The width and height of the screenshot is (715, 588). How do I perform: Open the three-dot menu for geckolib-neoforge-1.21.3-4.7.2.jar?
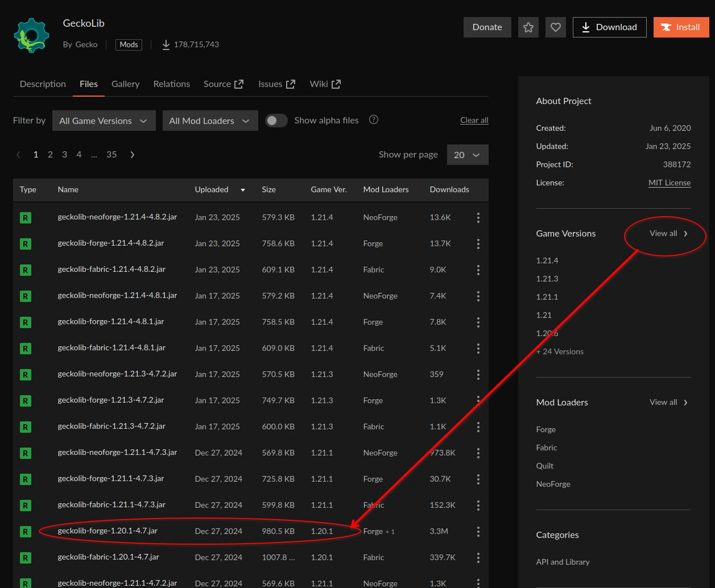(x=478, y=374)
